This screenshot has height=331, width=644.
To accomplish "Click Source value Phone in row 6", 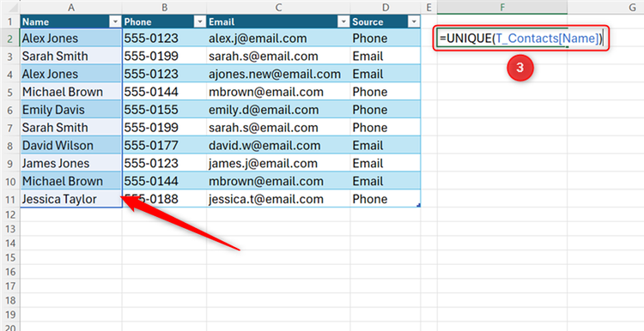I will [x=386, y=110].
